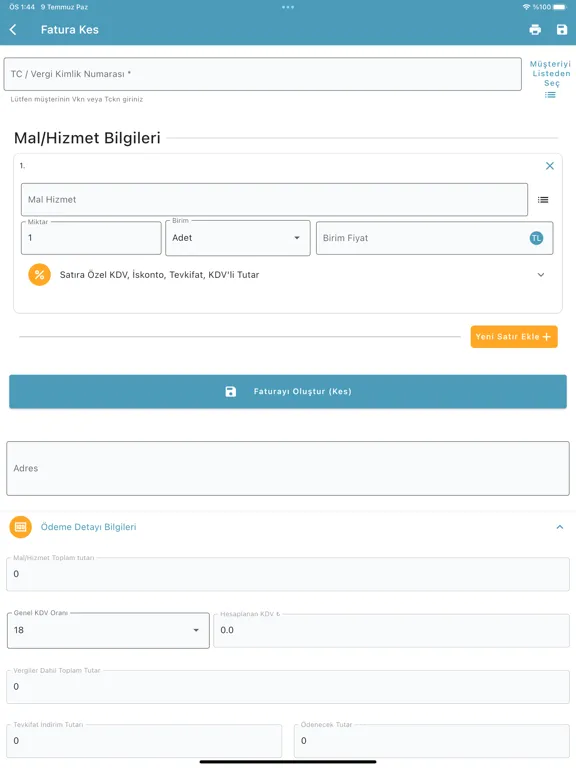The width and height of the screenshot is (576, 768).
Task: Open the Birim Adet dropdown
Action: click(238, 238)
